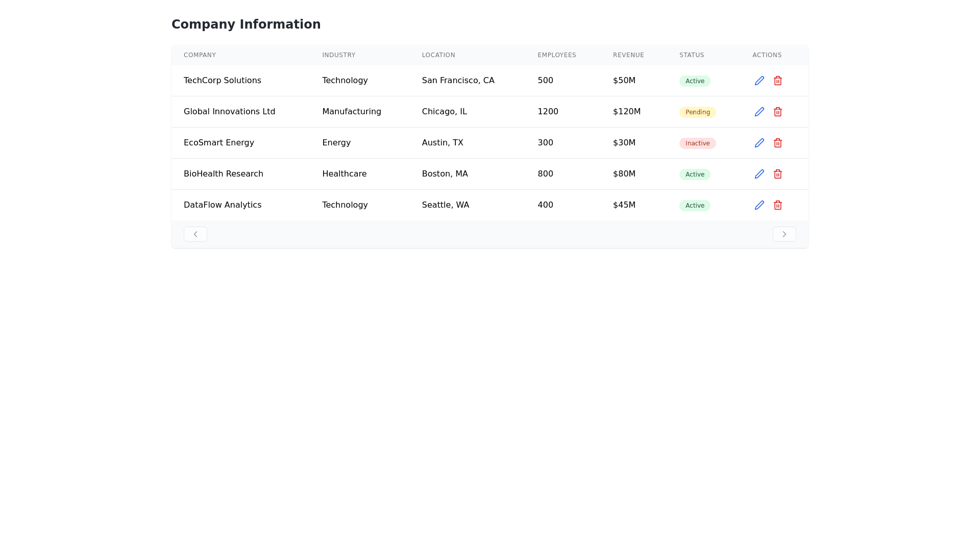Image resolution: width=980 pixels, height=551 pixels.
Task: Edit the EcoSmart Energy record
Action: point(759,143)
